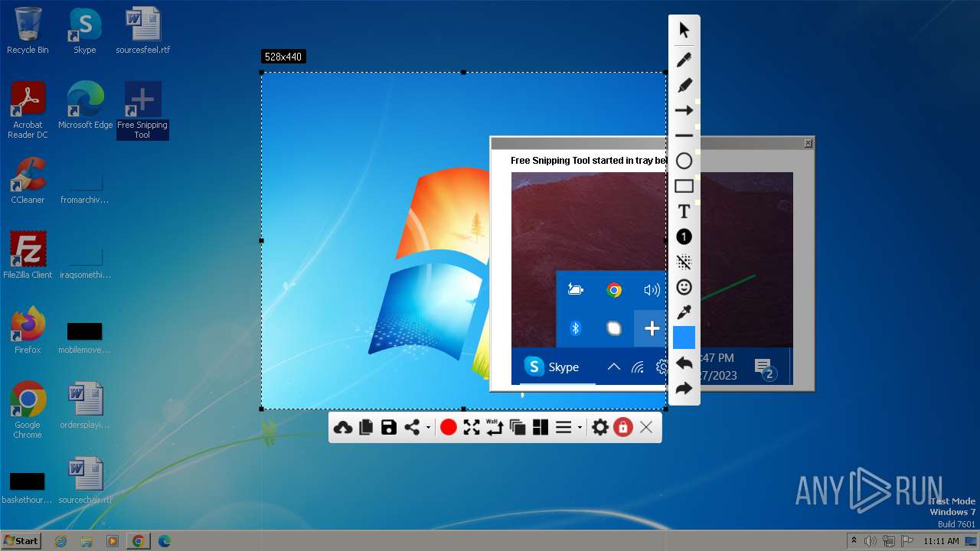Open Skype desktop shortcut
The width and height of the screenshot is (980, 551).
coord(85,31)
